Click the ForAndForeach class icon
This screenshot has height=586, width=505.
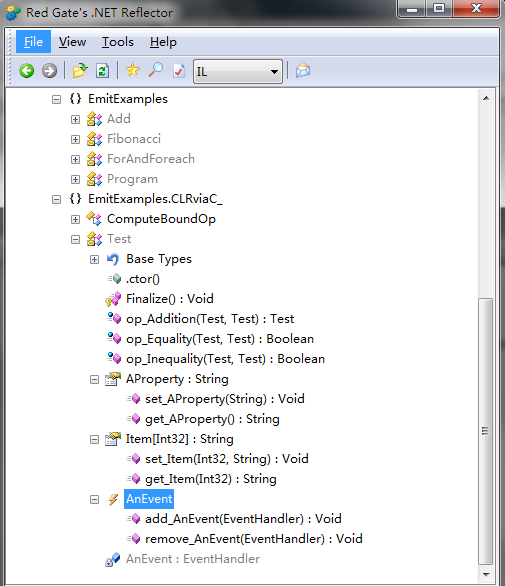click(x=94, y=159)
